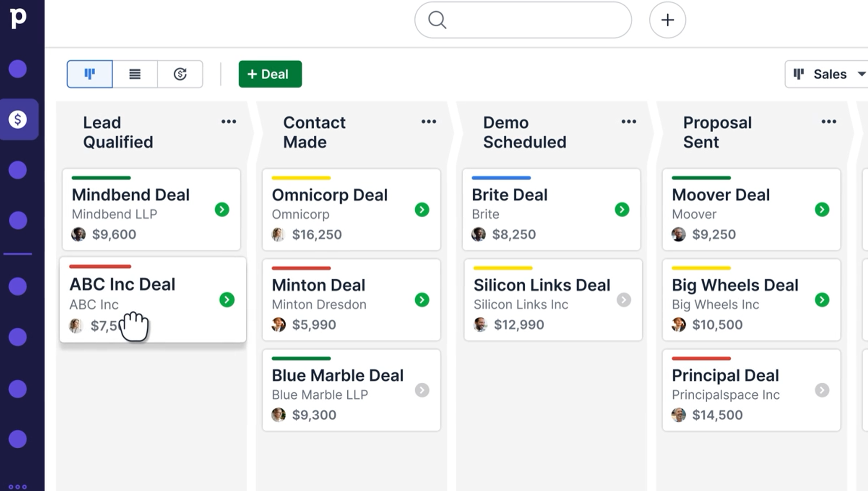Click the Mindbend Deal green arrow icon
The image size is (868, 491).
[x=222, y=209]
